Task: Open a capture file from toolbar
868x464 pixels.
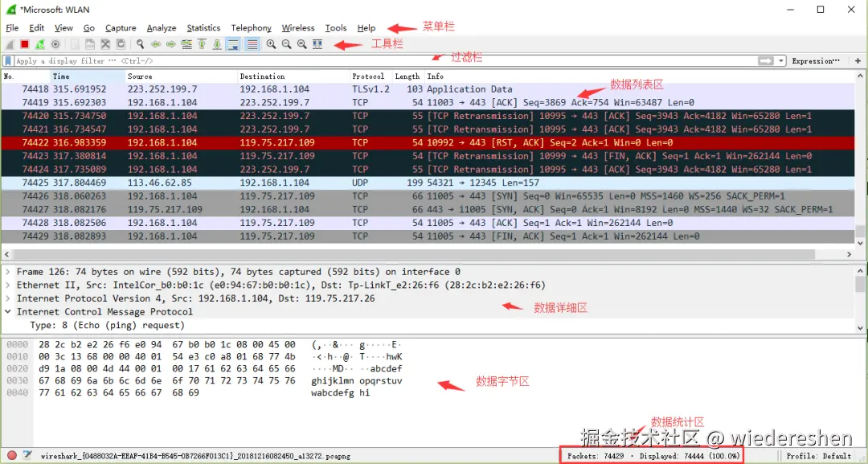Action: 75,44
